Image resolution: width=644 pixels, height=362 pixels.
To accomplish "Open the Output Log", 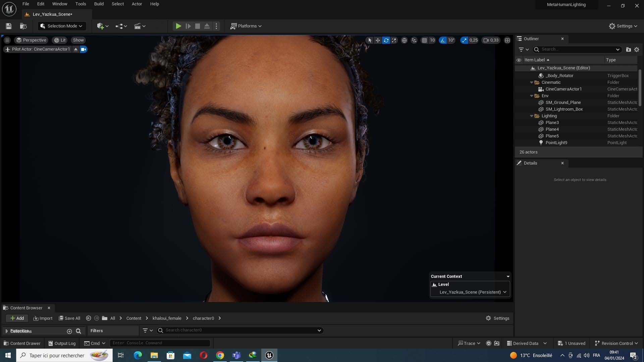I will (62, 343).
